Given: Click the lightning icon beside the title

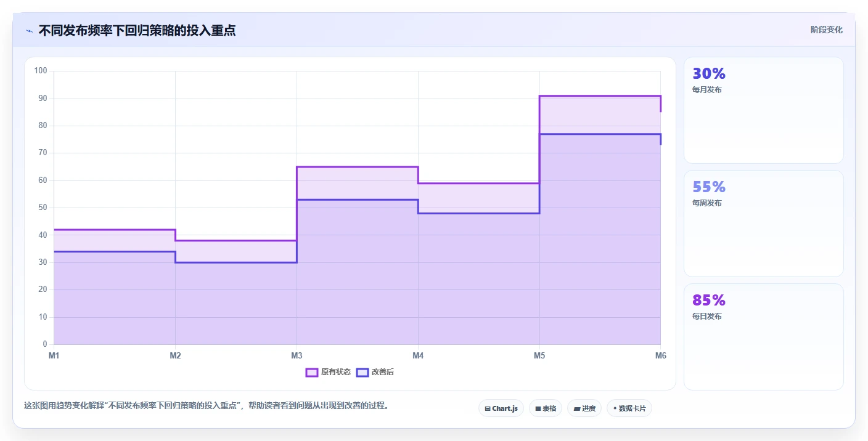Looking at the screenshot, I should pos(29,31).
